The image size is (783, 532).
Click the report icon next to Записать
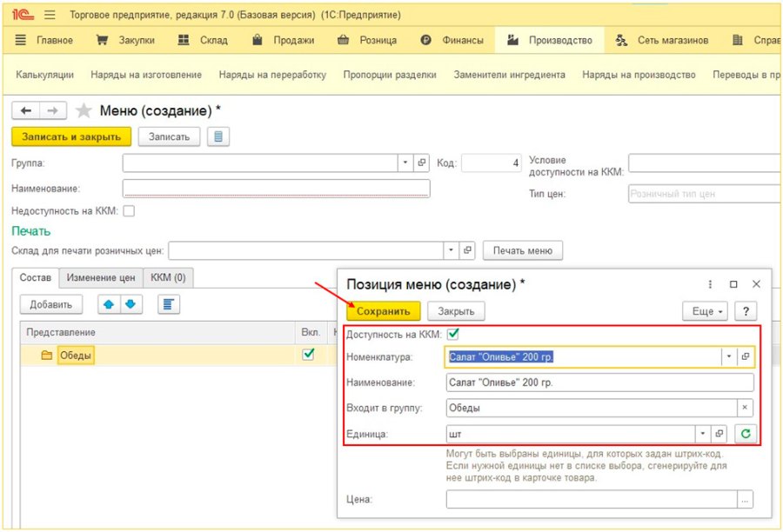click(x=218, y=136)
